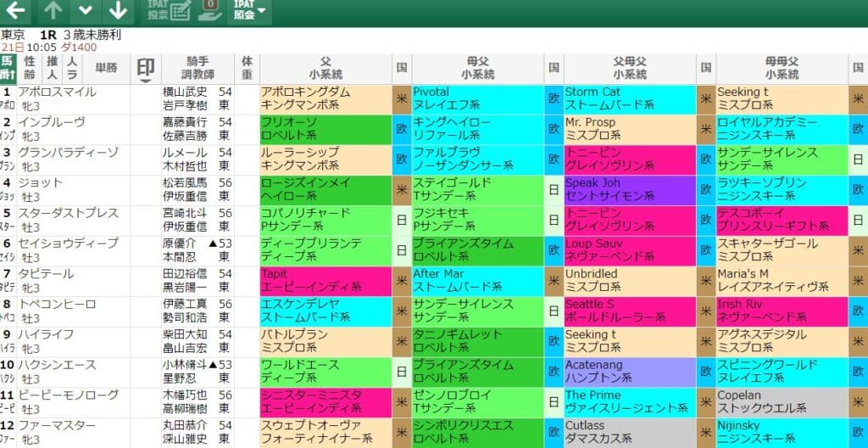Select horse ファーマスター
The width and height of the screenshot is (868, 448).
[57, 425]
